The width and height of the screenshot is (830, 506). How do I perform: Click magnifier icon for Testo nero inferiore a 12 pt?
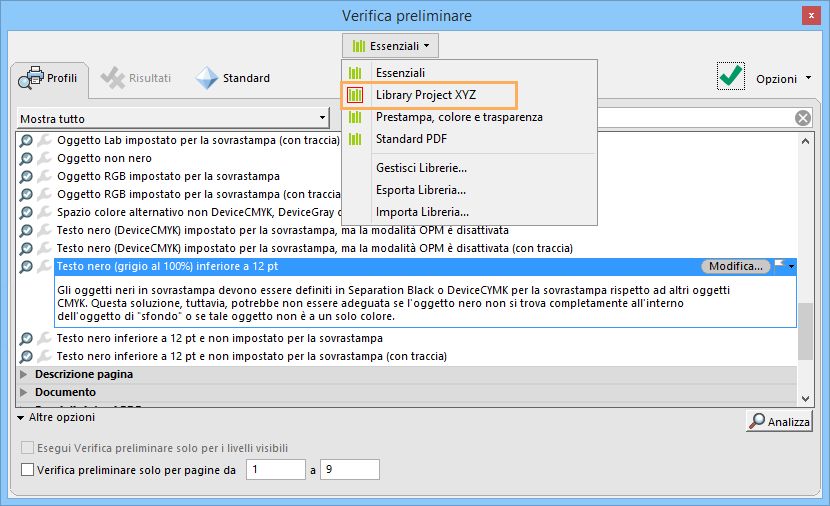[x=26, y=339]
